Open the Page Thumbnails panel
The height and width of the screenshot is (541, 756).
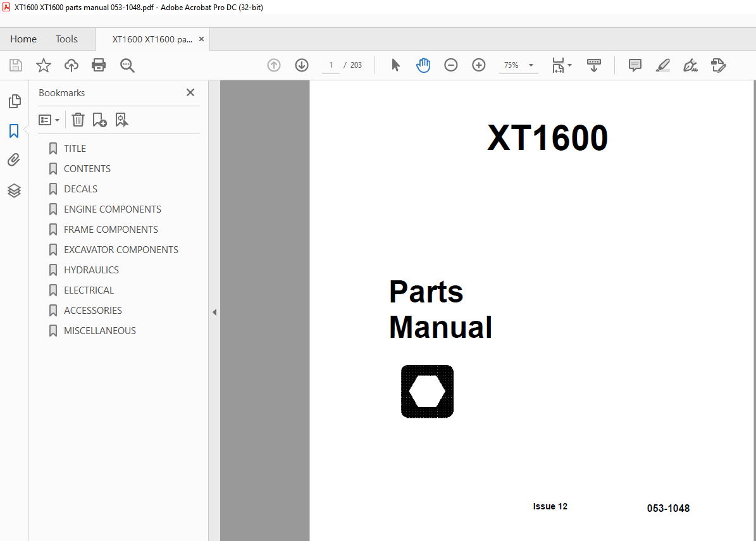[x=15, y=101]
